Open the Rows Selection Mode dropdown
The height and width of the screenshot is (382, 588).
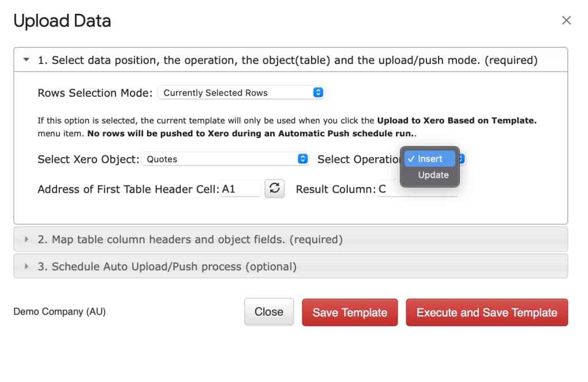point(241,93)
